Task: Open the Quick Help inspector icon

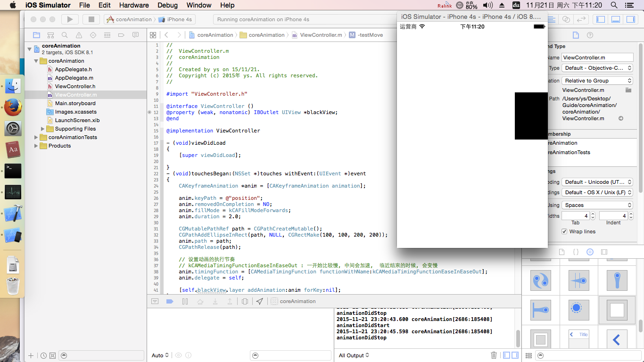Action: [x=590, y=35]
